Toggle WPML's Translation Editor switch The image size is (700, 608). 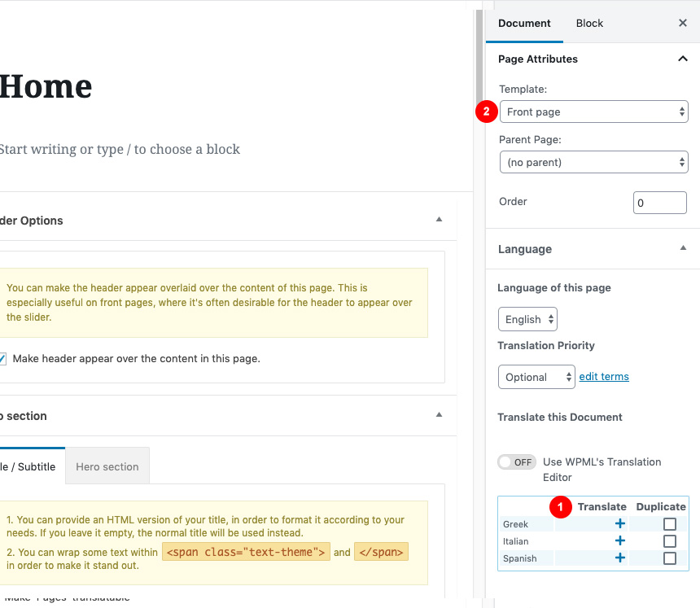click(517, 462)
